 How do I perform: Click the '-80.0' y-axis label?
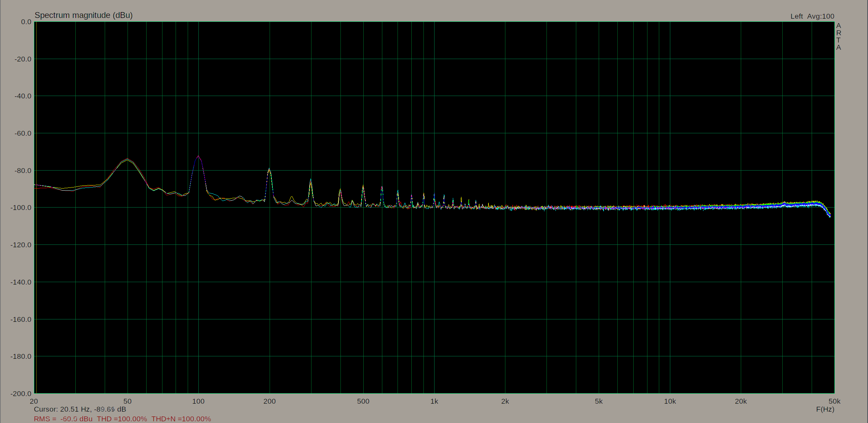coord(23,171)
